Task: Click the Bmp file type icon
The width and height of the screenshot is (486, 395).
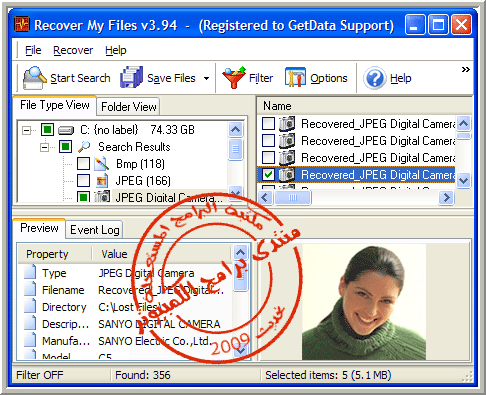Action: click(101, 164)
